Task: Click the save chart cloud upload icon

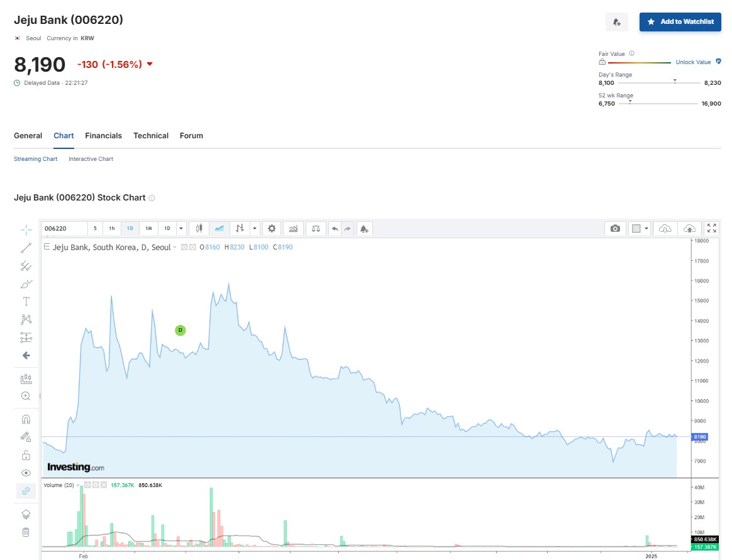Action: (689, 228)
